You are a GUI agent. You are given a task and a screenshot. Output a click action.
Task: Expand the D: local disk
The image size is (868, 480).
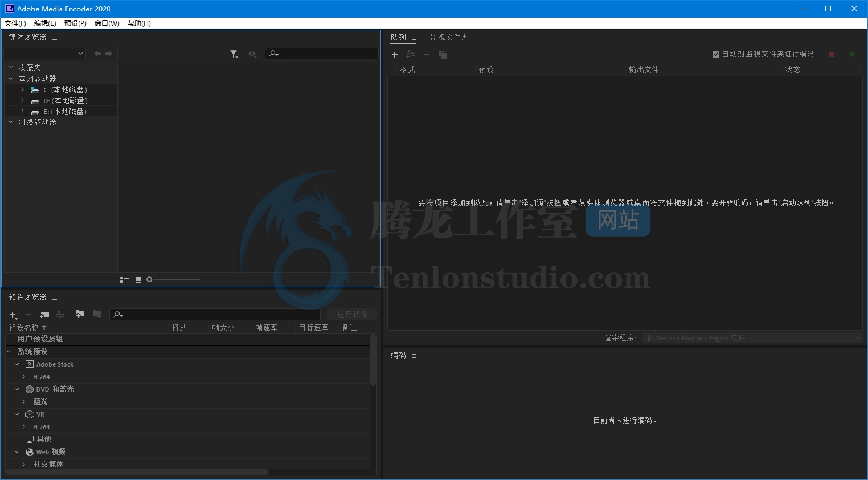pos(22,100)
